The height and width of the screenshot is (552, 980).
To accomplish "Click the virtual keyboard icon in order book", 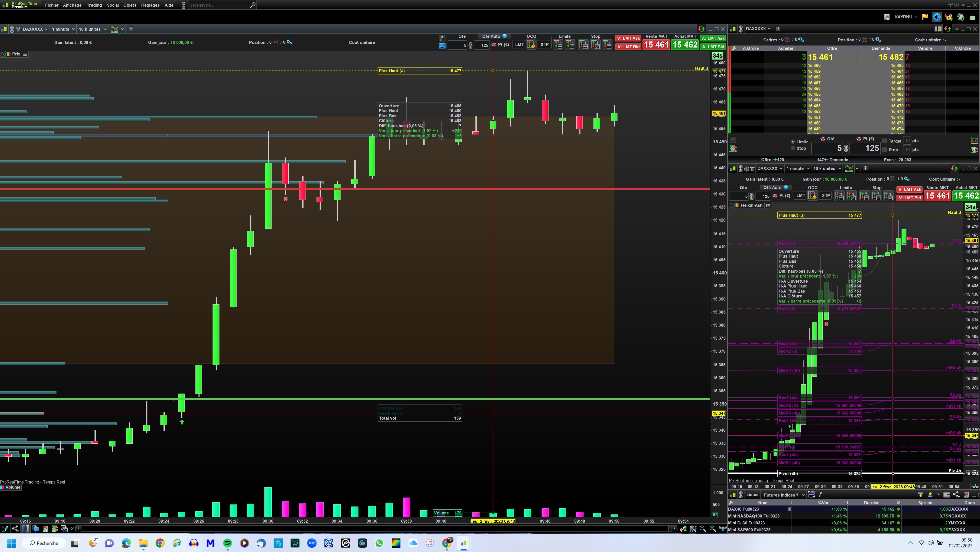I will pos(733,140).
